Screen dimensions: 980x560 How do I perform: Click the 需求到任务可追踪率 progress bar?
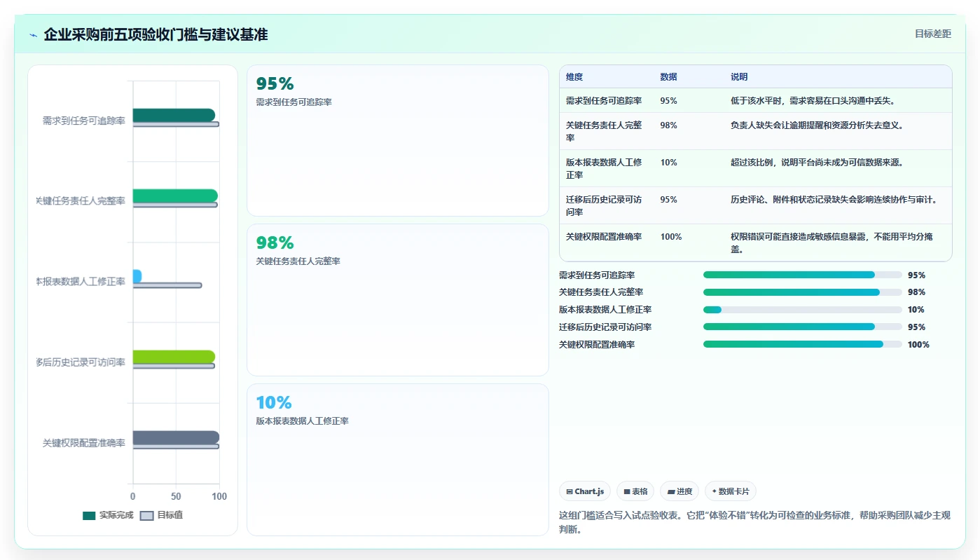tap(803, 275)
